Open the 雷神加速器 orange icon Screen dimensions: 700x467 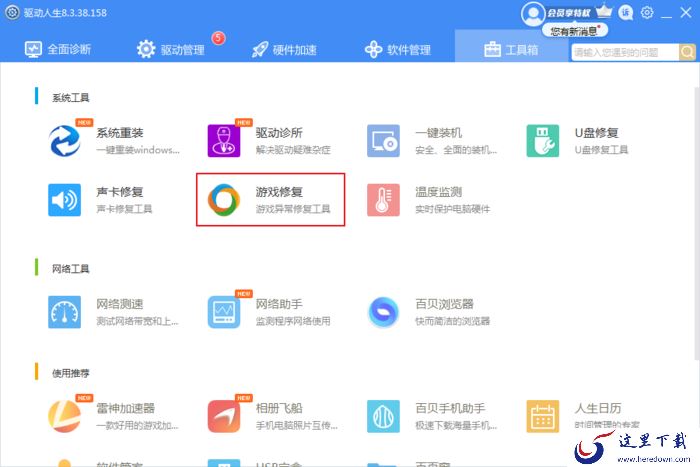click(x=65, y=417)
